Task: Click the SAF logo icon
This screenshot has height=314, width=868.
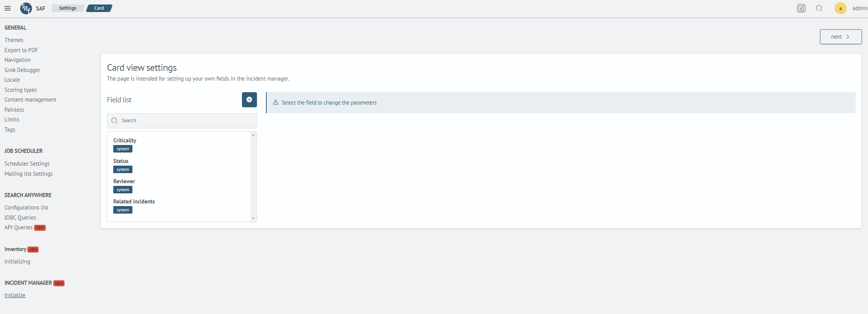Action: point(26,8)
